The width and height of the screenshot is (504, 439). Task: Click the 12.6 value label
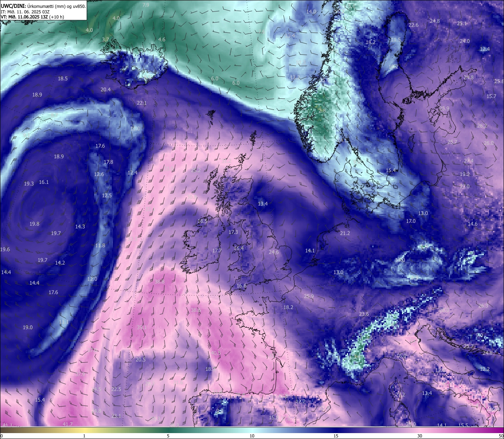pos(99,174)
